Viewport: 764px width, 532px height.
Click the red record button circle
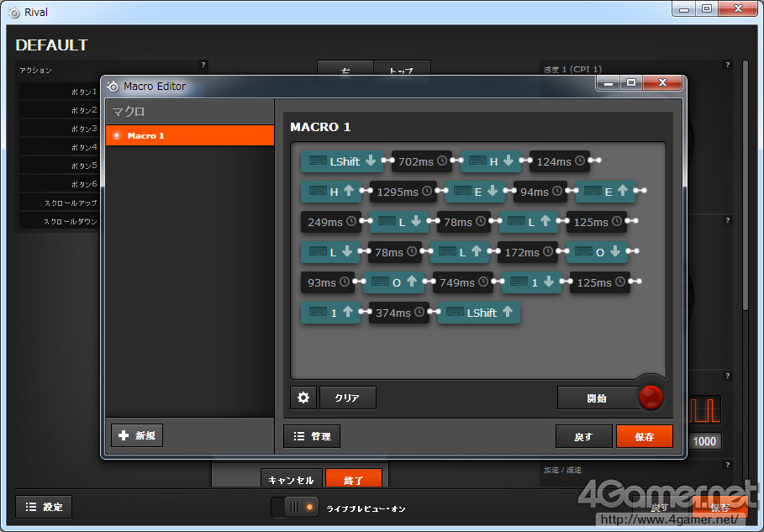click(651, 397)
